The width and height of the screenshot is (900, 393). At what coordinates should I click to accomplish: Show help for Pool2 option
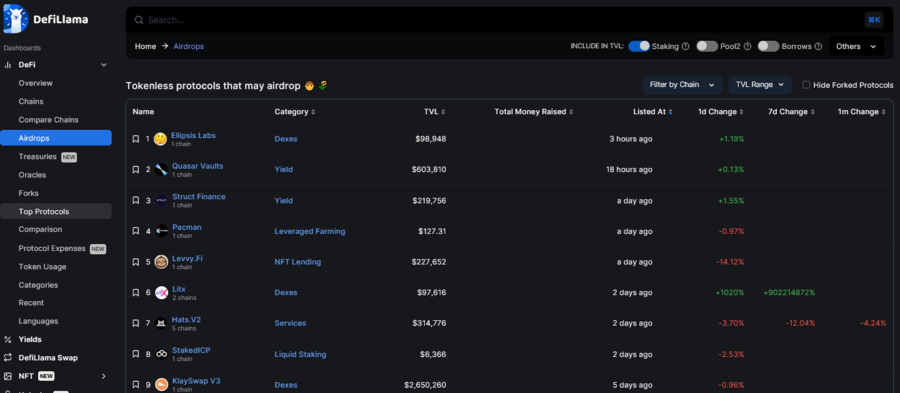click(747, 46)
